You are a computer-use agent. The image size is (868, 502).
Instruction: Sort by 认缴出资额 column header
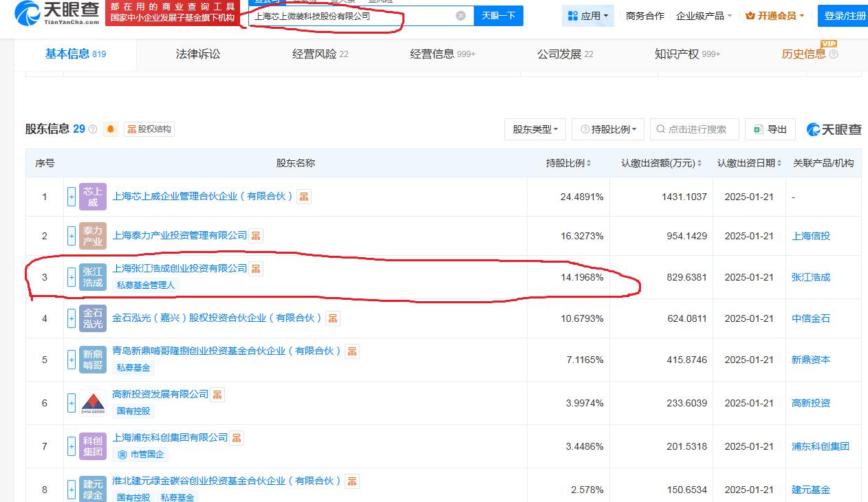coord(661,163)
